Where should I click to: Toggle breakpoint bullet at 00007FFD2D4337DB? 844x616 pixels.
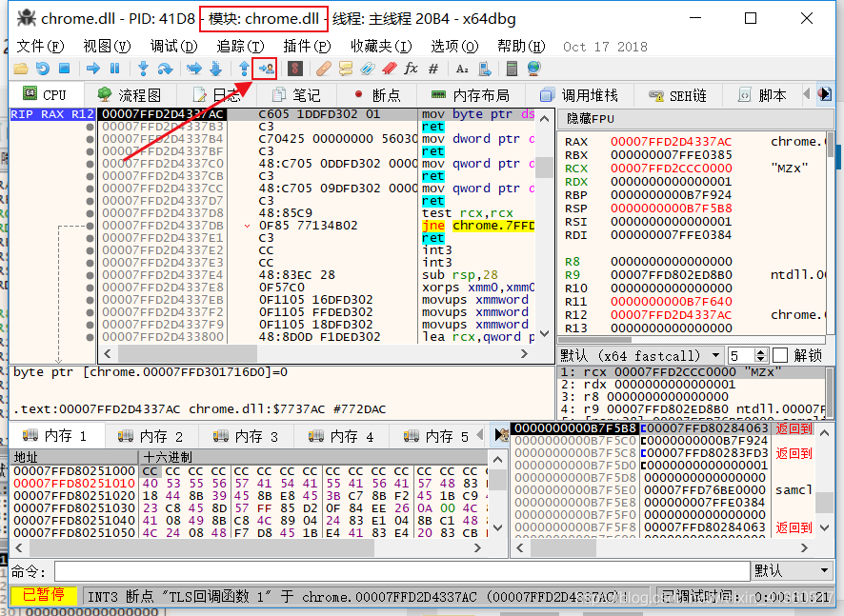click(x=90, y=226)
